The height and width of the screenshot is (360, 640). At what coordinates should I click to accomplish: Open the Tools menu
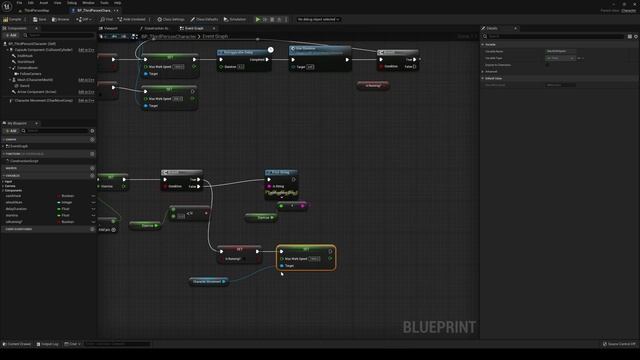[x=104, y=3]
